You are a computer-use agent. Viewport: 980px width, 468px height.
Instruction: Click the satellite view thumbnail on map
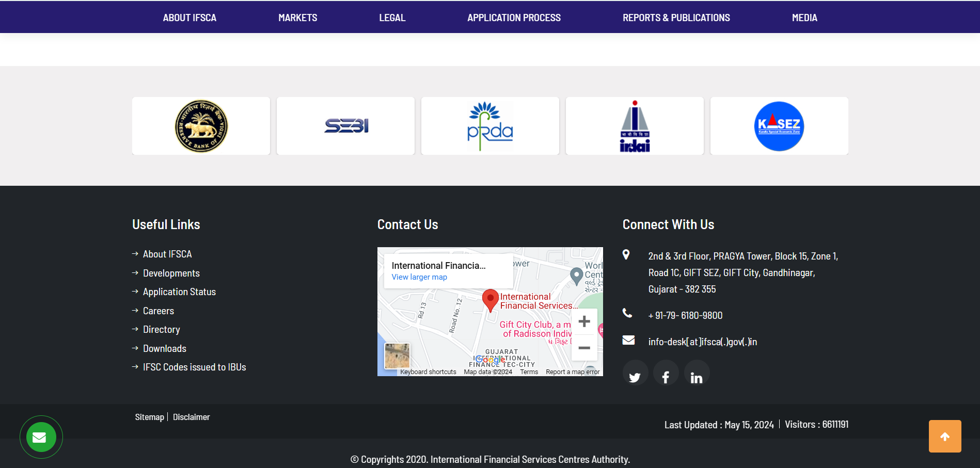[397, 356]
